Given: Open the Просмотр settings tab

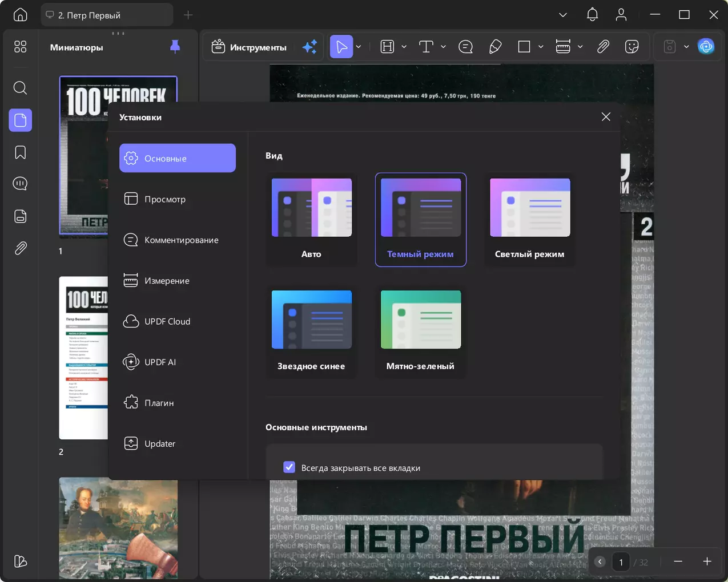Looking at the screenshot, I should coord(178,199).
